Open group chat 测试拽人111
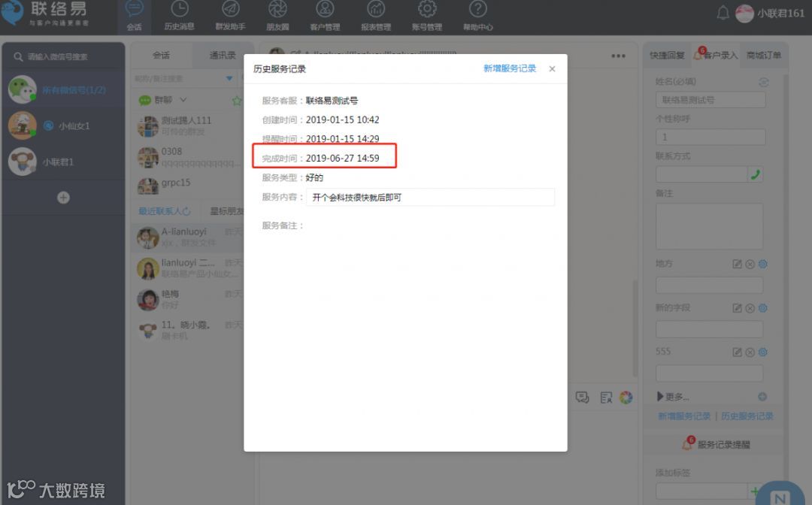 pos(187,125)
